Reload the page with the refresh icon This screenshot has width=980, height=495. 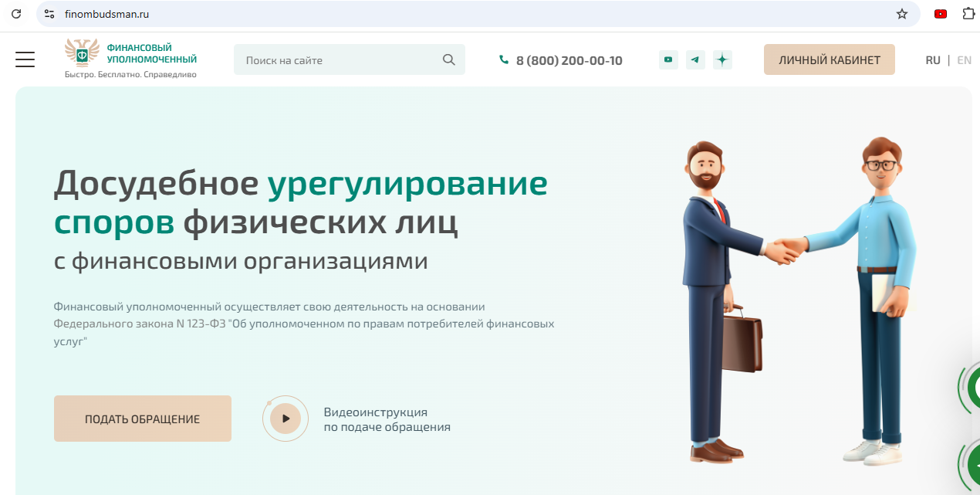click(x=15, y=13)
